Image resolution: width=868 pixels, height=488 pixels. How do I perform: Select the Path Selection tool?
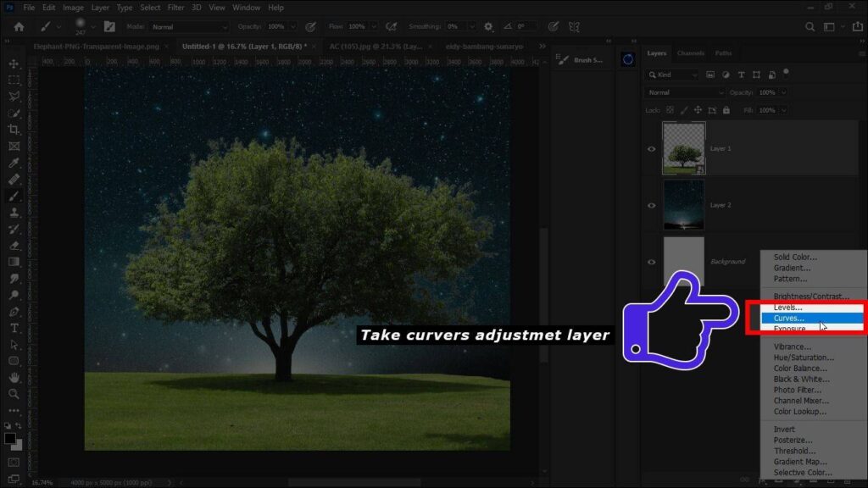click(x=14, y=346)
